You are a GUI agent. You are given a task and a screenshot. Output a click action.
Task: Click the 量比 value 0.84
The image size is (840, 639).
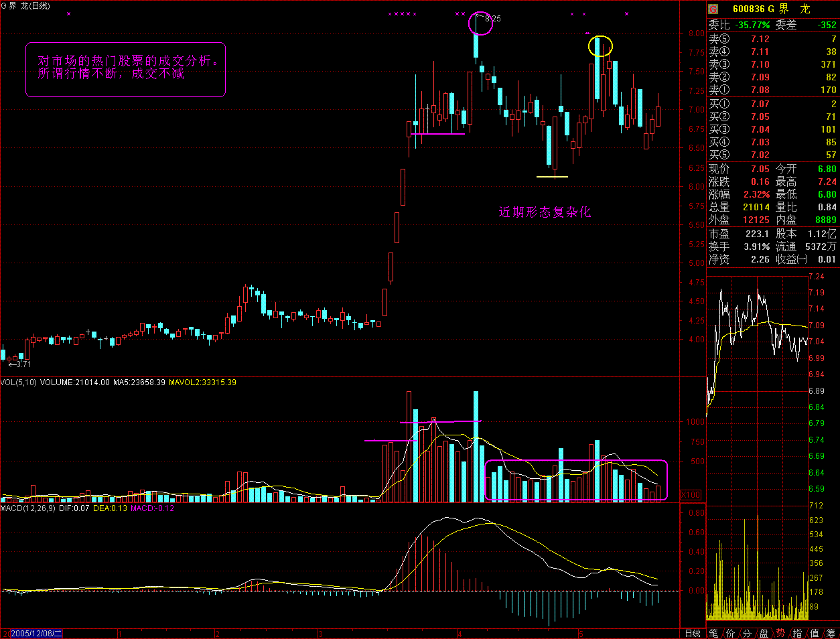click(827, 208)
